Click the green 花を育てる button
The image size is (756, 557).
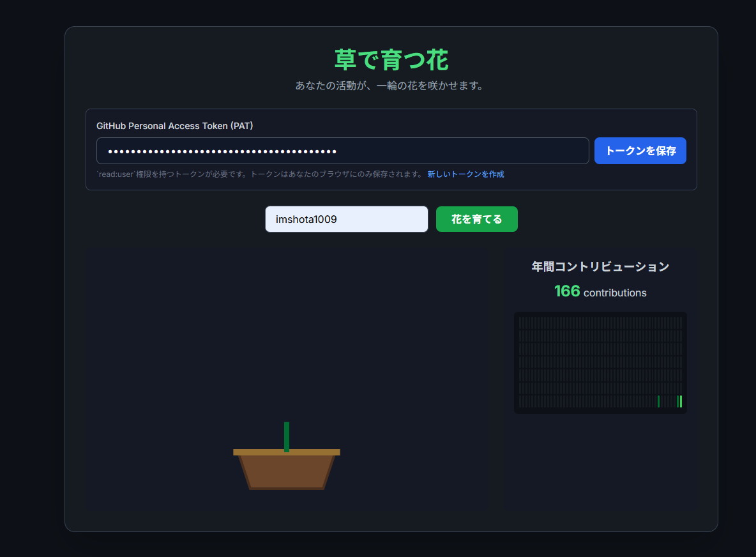pyautogui.click(x=476, y=219)
